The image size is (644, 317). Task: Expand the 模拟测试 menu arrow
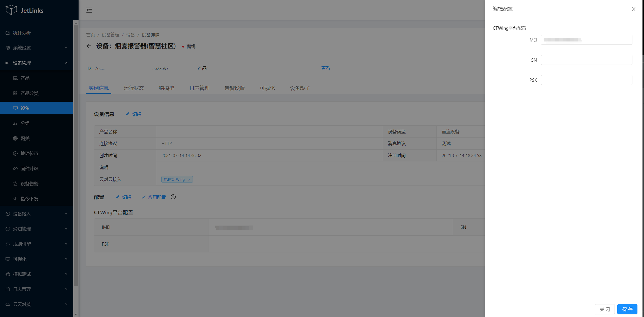[x=66, y=274]
